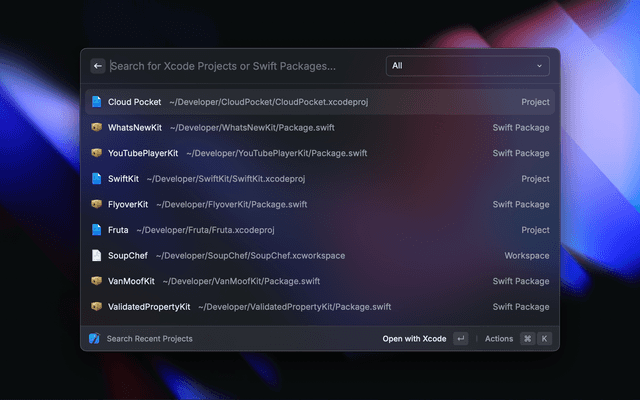Click the FlyoverKit package box icon
Viewport: 640px width, 400px height.
tap(96, 204)
